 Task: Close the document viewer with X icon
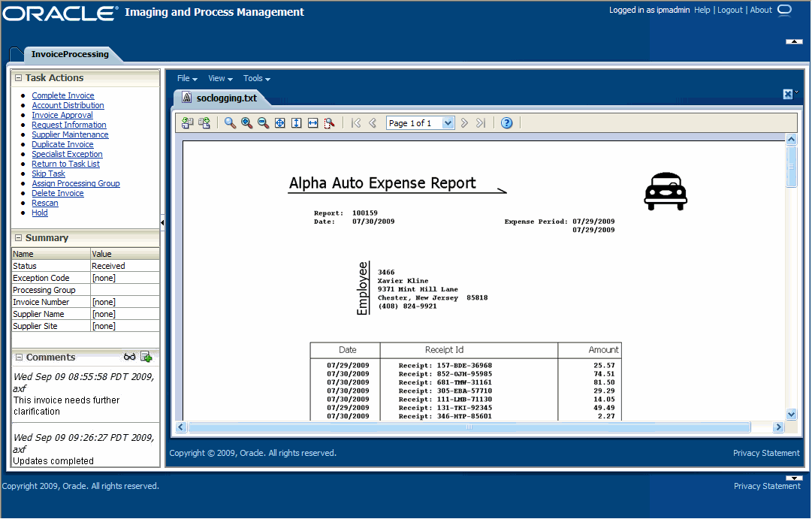click(x=788, y=94)
